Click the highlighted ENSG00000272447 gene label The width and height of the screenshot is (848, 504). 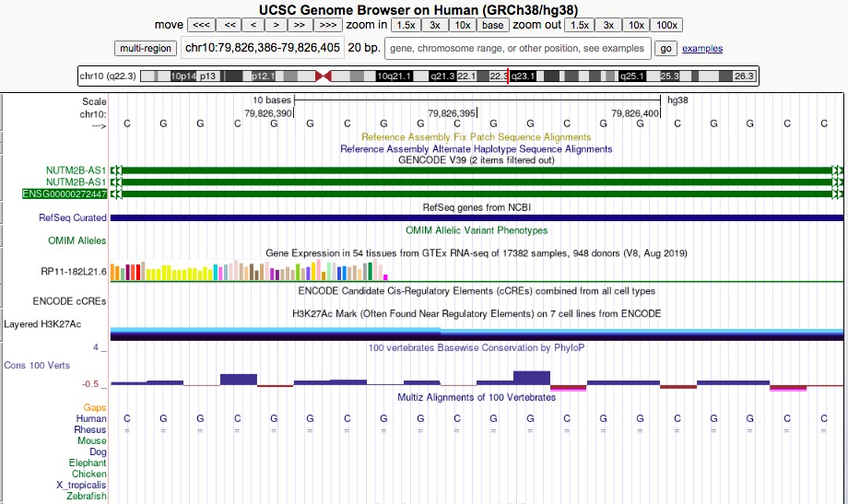tap(65, 193)
